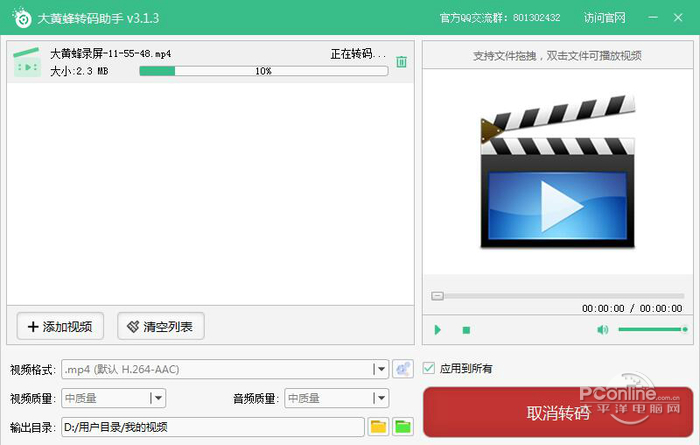Select the 大黄蜂录屏-11-55-48.mp4 filename
The height and width of the screenshot is (445, 700).
click(x=110, y=54)
